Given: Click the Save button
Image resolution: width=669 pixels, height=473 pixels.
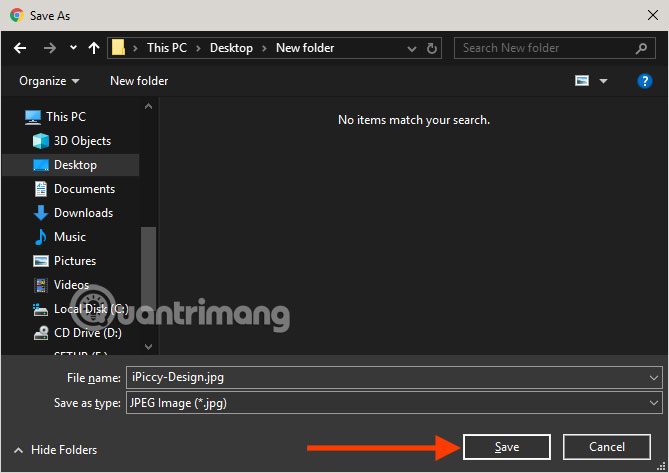Looking at the screenshot, I should (x=507, y=447).
